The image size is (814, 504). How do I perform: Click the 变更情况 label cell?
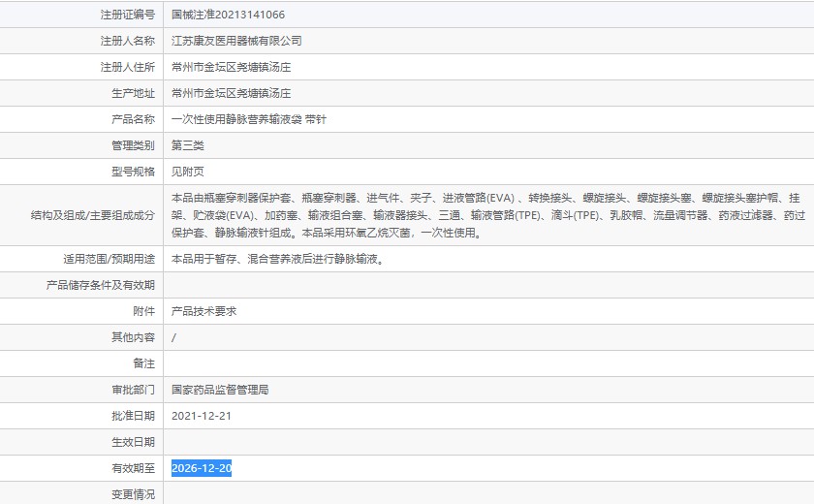tap(133, 494)
